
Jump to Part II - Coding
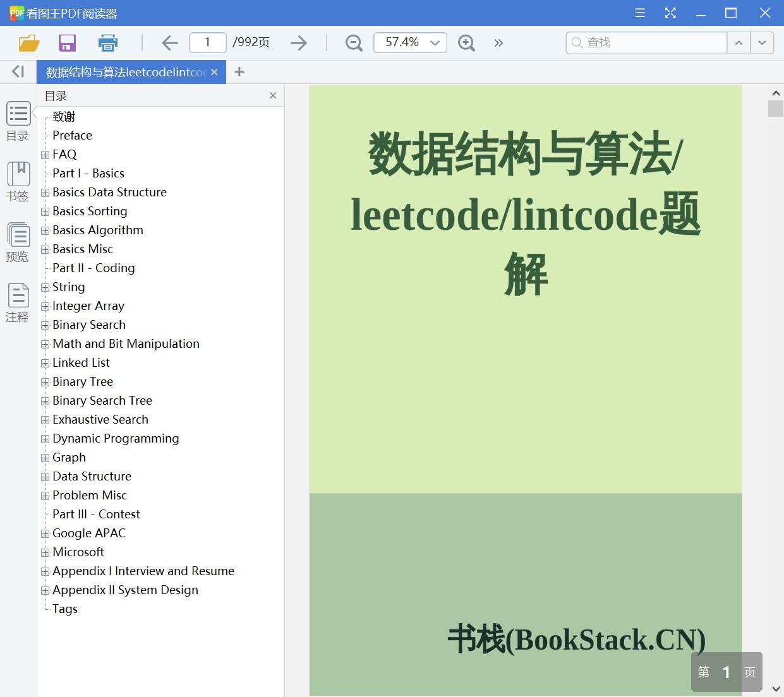point(93,268)
